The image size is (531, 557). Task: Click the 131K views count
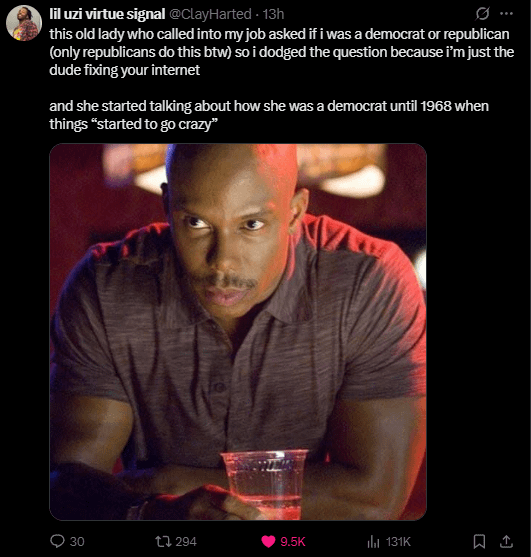click(x=398, y=542)
